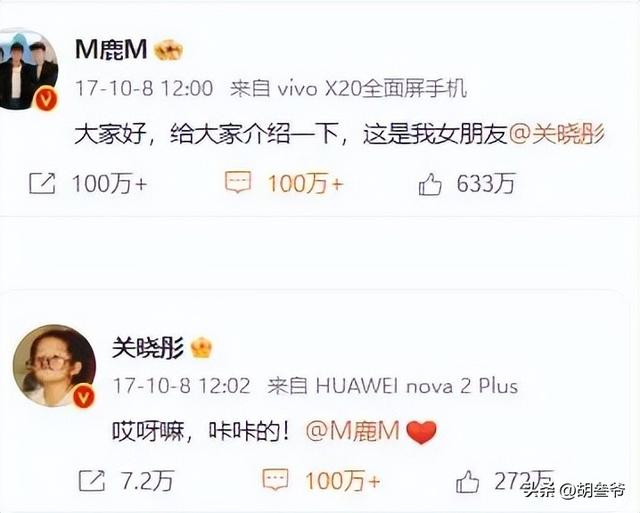
Task: Like M鹿M's post with thumbs-up icon
Action: 430,184
